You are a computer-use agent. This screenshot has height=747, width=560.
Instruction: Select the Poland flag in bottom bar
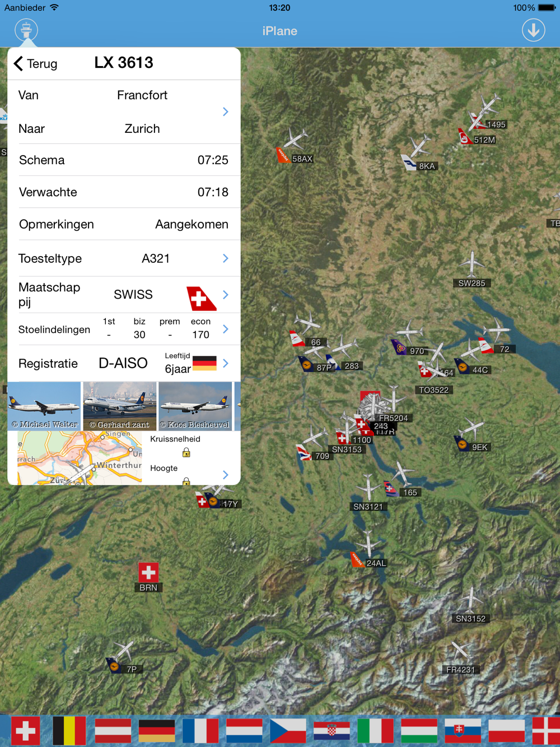[x=506, y=731]
